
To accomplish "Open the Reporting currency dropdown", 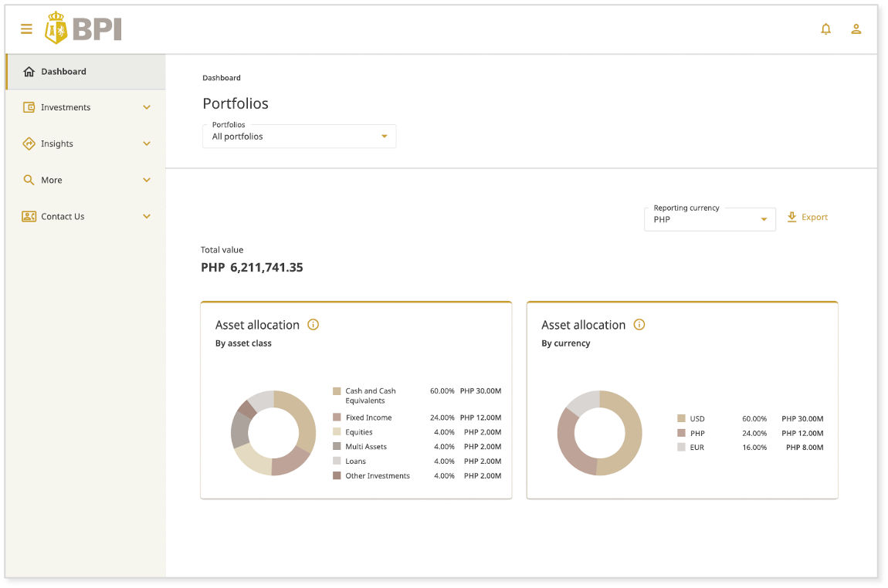I will (x=709, y=219).
